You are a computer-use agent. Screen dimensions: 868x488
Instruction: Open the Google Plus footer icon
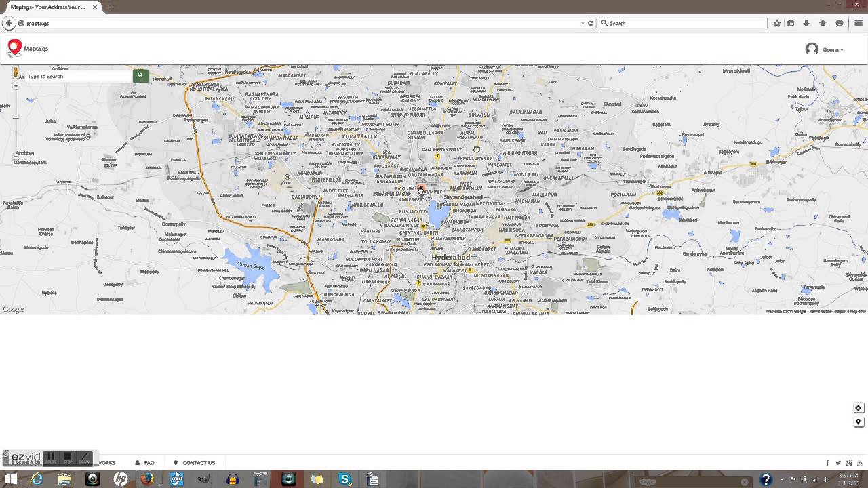(x=849, y=463)
